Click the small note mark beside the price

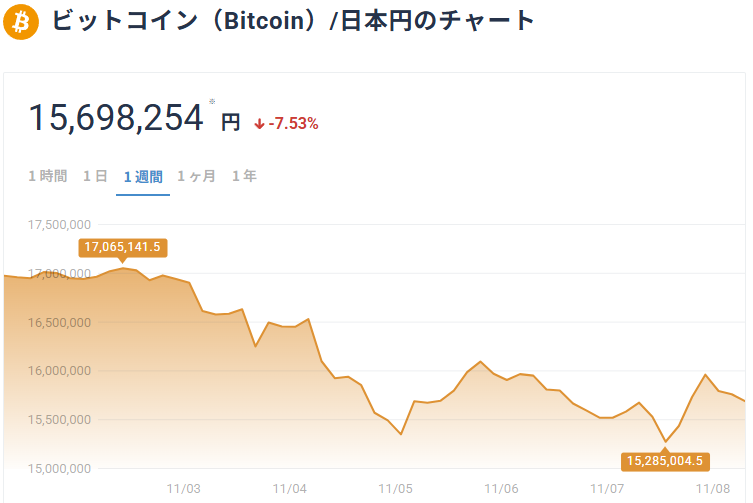212,101
